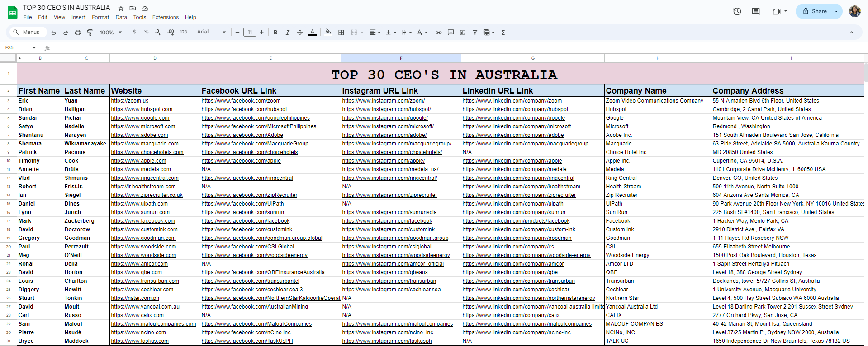Click the font size input field
The width and height of the screenshot is (868, 346).
[x=250, y=32]
